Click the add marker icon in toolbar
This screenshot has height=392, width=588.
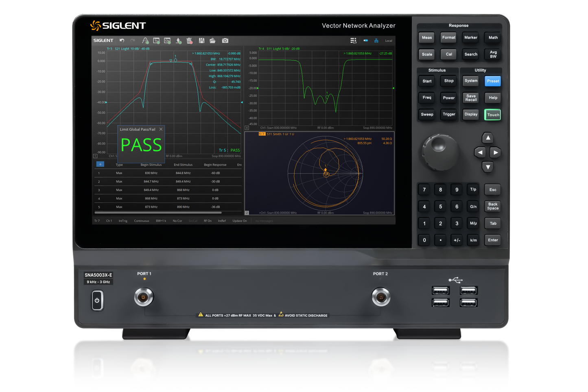(179, 41)
